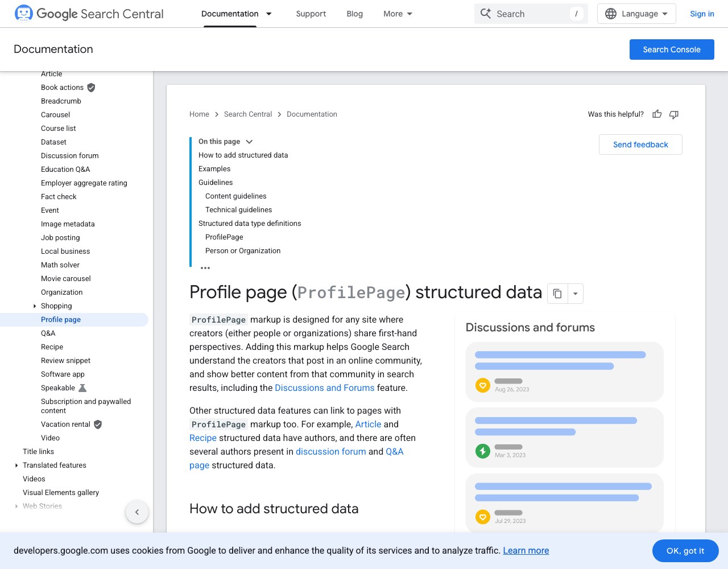The image size is (728, 569).
Task: Collapse the left navigation with arrow button
Action: click(137, 512)
